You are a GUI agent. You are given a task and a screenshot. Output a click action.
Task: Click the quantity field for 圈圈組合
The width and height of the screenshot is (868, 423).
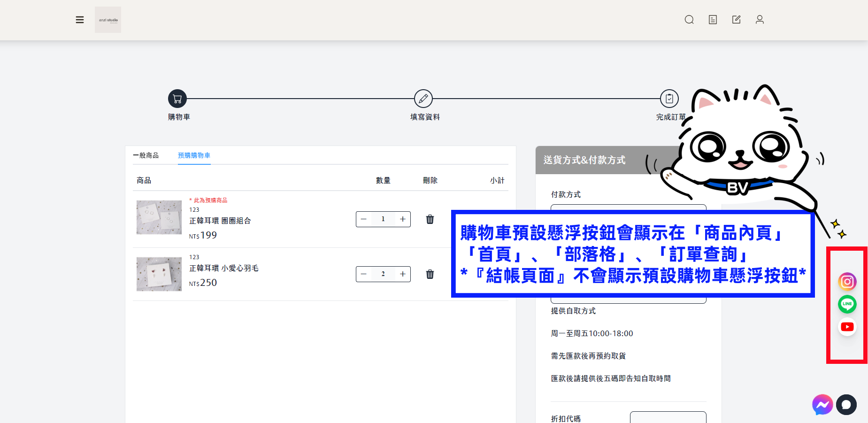point(383,219)
